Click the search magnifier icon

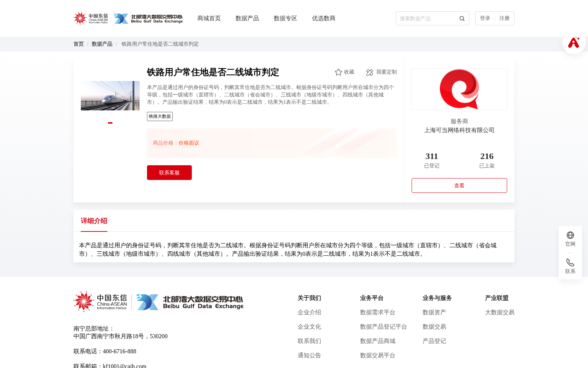click(462, 18)
